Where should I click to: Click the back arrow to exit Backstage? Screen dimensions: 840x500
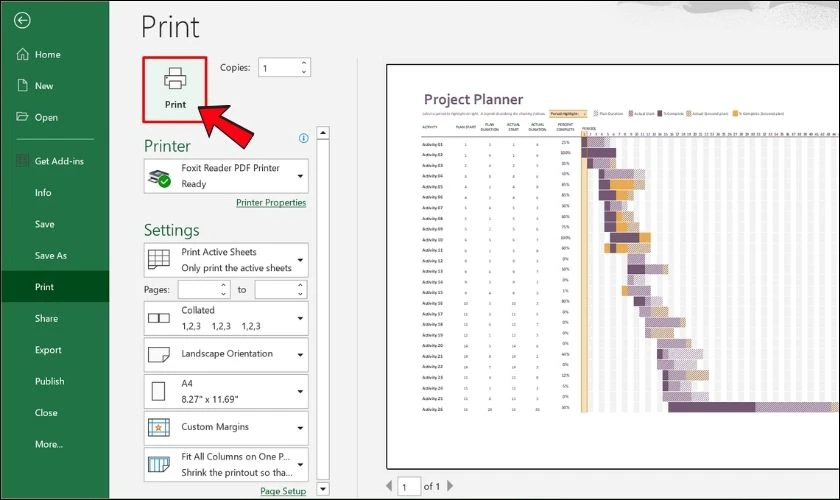(23, 20)
